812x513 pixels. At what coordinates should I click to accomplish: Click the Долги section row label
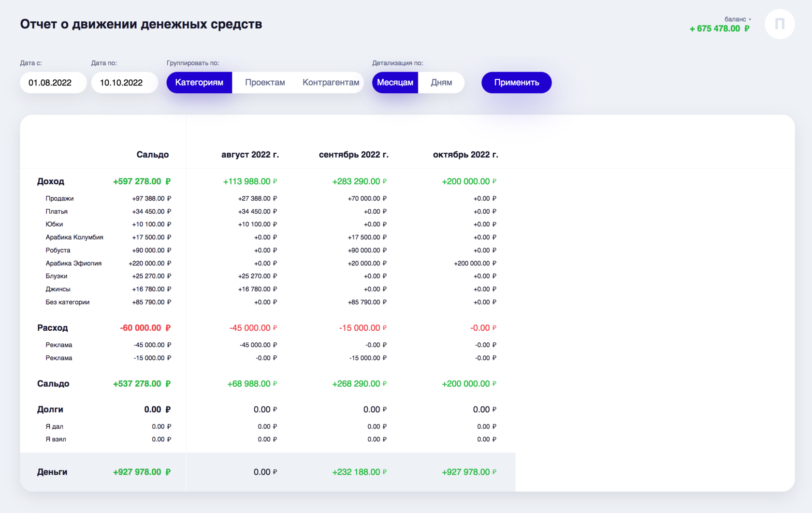pos(50,410)
